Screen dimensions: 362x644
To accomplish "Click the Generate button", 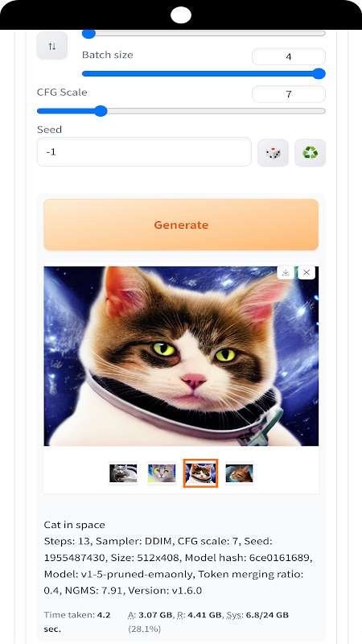I will coord(181,225).
